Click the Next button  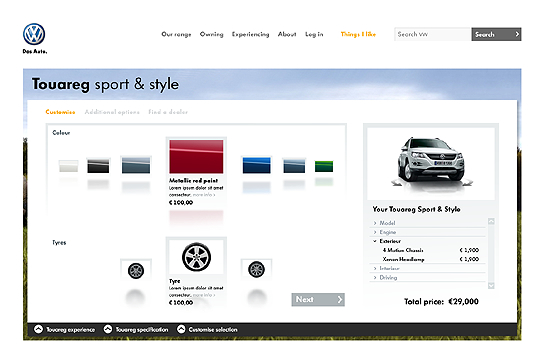318,299
